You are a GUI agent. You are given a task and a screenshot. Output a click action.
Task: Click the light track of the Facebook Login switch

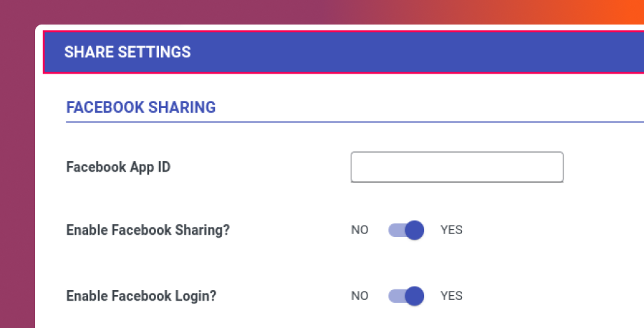(x=395, y=296)
